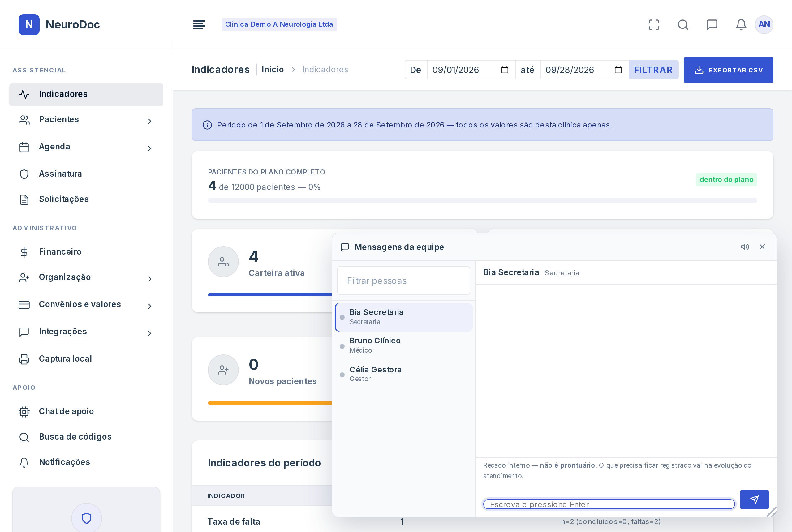The height and width of the screenshot is (532, 792).
Task: Click the EXPORTAR CSV button
Action: [728, 70]
